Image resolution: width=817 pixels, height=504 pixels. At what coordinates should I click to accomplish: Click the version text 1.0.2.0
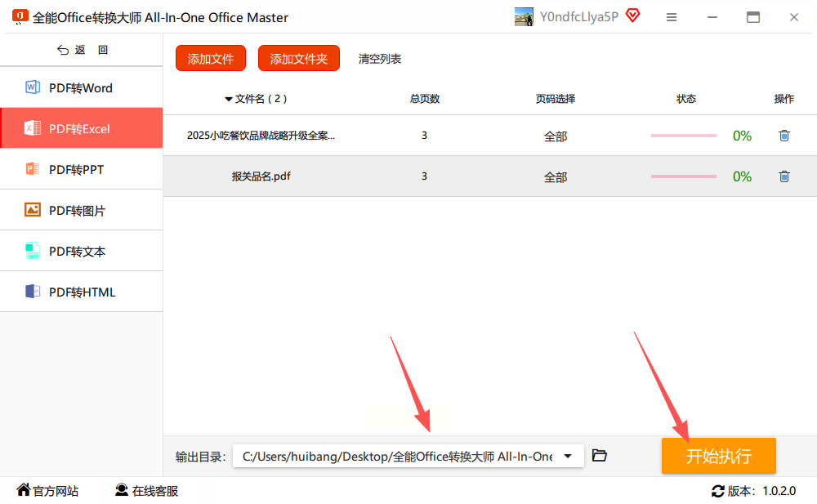coord(779,491)
